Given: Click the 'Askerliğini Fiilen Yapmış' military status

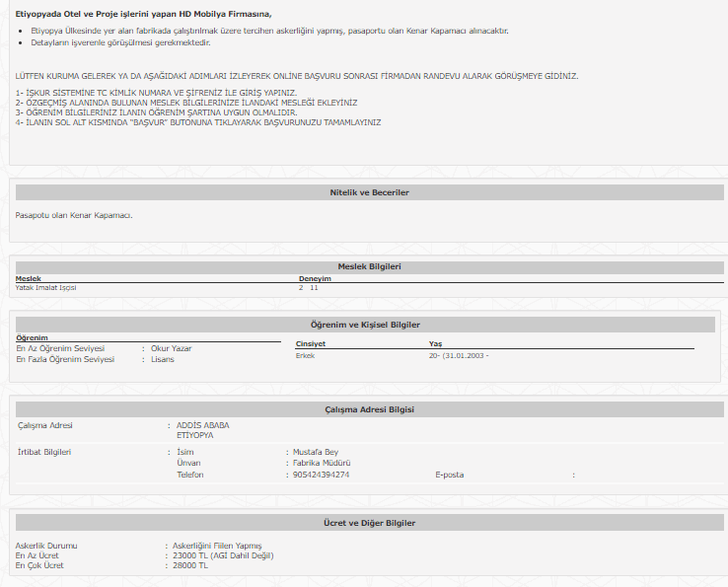Looking at the screenshot, I should (217, 546).
